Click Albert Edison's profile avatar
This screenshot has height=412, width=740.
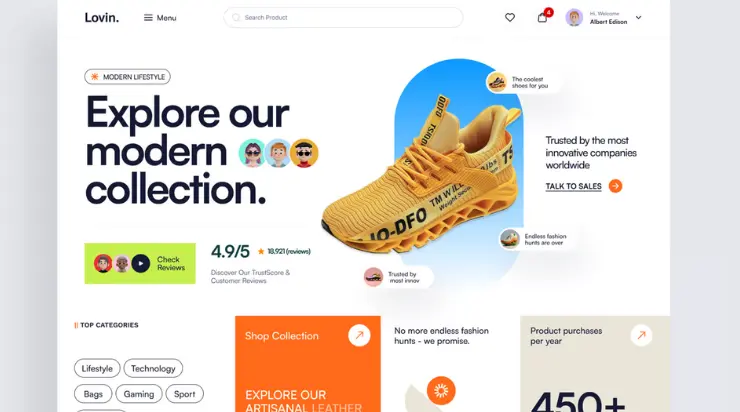[x=574, y=17]
